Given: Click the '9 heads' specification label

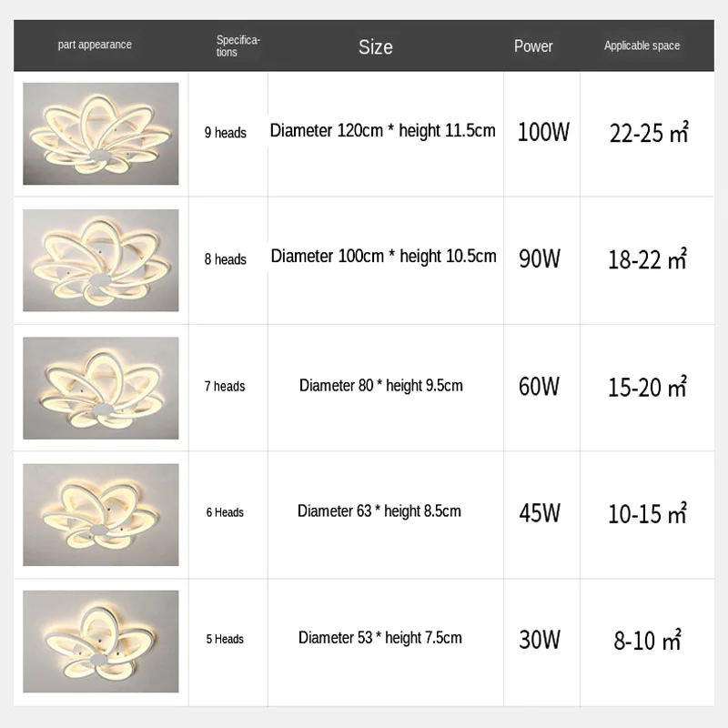Looking at the screenshot, I should point(226,133).
